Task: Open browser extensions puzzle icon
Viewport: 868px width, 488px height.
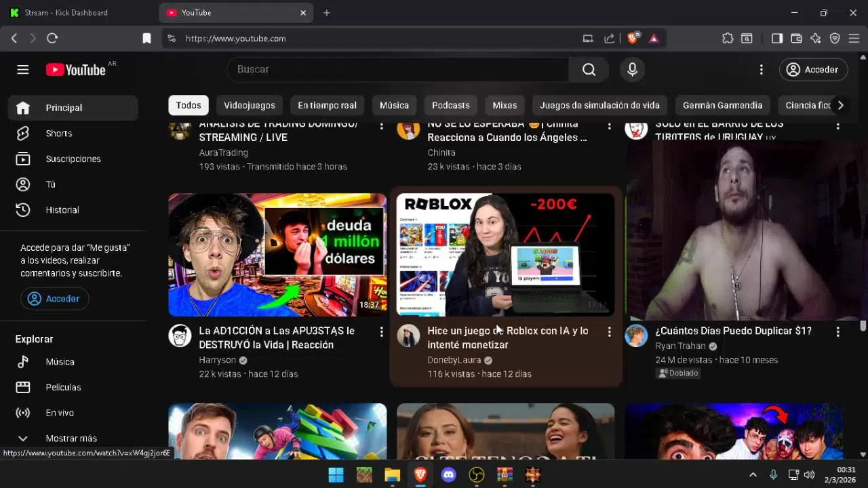Action: [x=728, y=39]
